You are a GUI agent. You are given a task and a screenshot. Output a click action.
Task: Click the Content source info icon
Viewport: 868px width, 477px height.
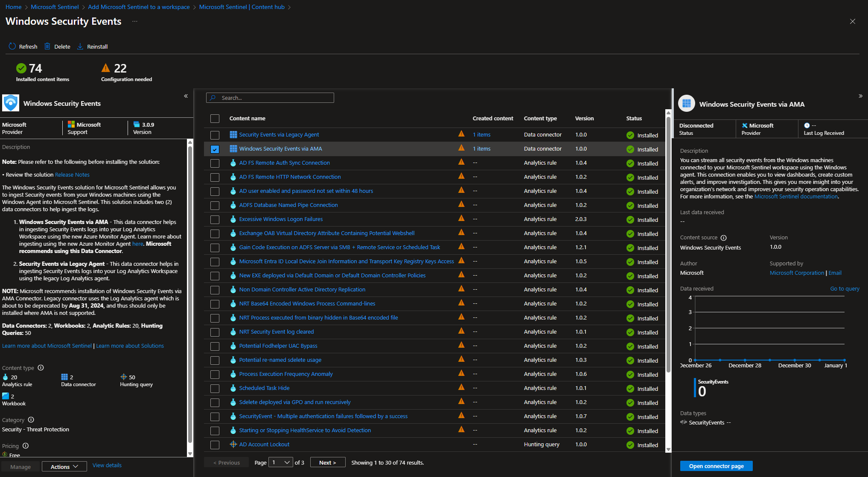(723, 238)
